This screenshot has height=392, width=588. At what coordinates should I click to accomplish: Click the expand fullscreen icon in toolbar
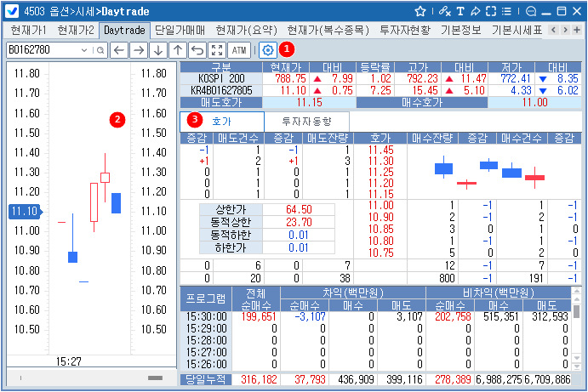217,50
